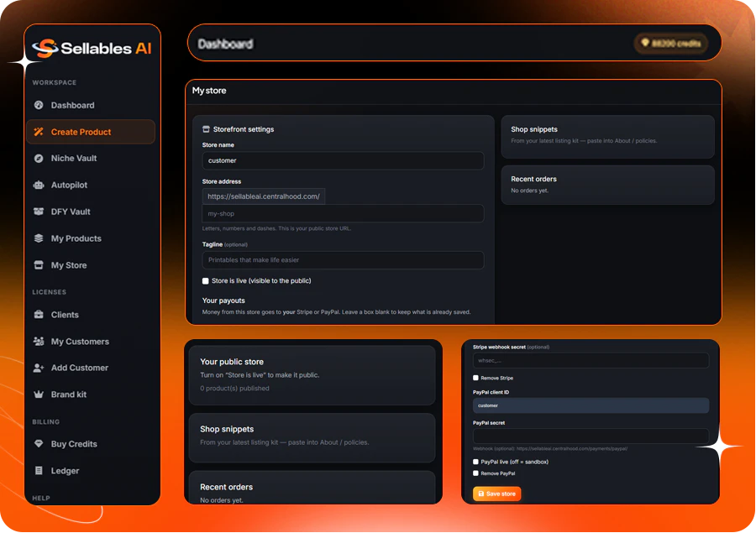Click the DFY Vault box icon
Screen dimensions: 756x533
[x=39, y=212]
